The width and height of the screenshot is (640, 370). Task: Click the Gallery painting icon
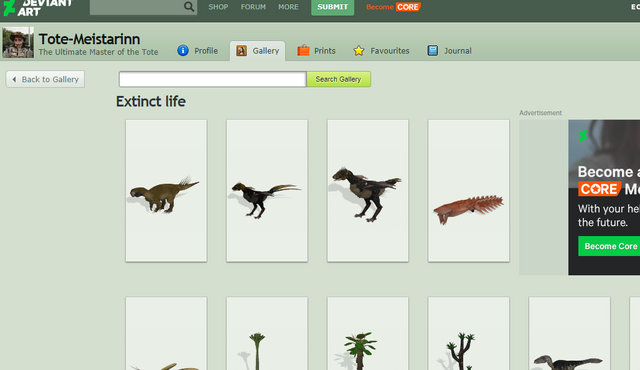click(242, 51)
